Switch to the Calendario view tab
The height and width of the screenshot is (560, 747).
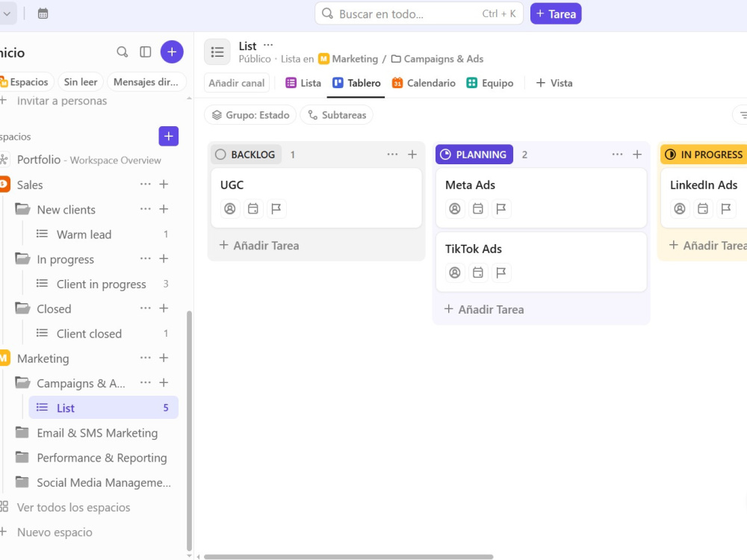tap(424, 83)
